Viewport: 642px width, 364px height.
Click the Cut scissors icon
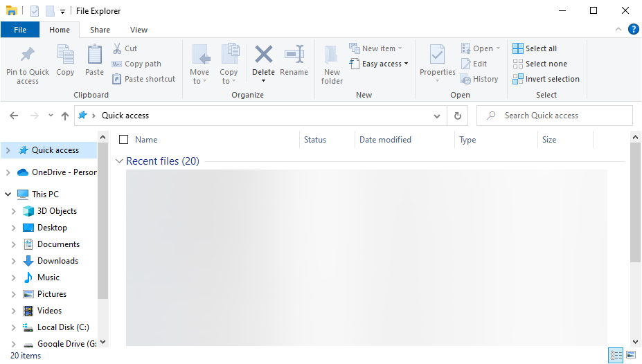117,48
